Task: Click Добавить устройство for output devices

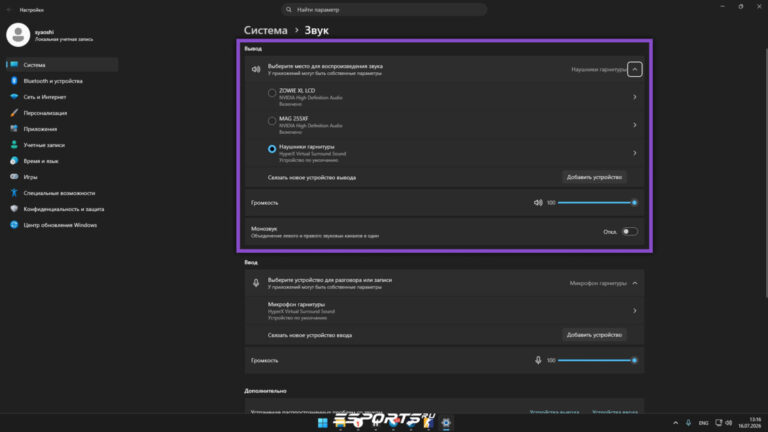Action: 594,177
